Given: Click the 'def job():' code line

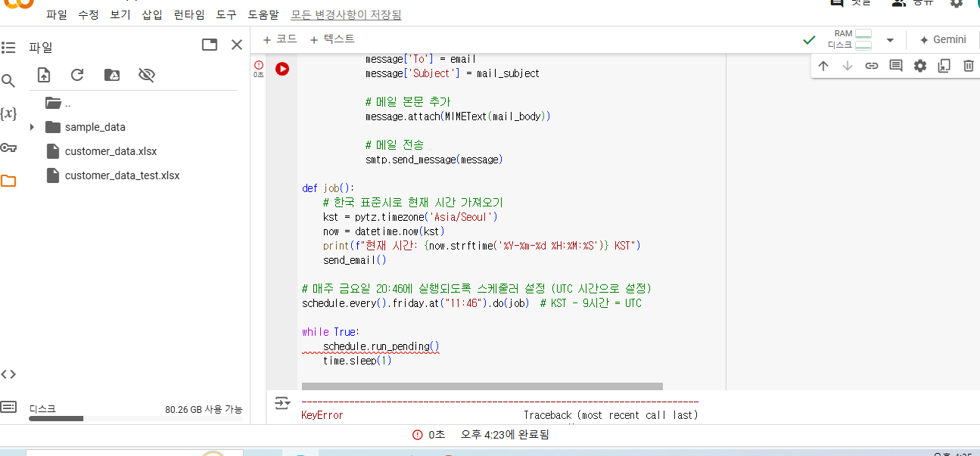Looking at the screenshot, I should (x=328, y=188).
